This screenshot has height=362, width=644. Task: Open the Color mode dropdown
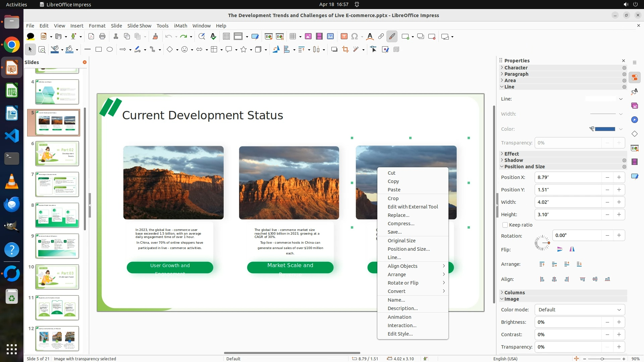point(580,310)
